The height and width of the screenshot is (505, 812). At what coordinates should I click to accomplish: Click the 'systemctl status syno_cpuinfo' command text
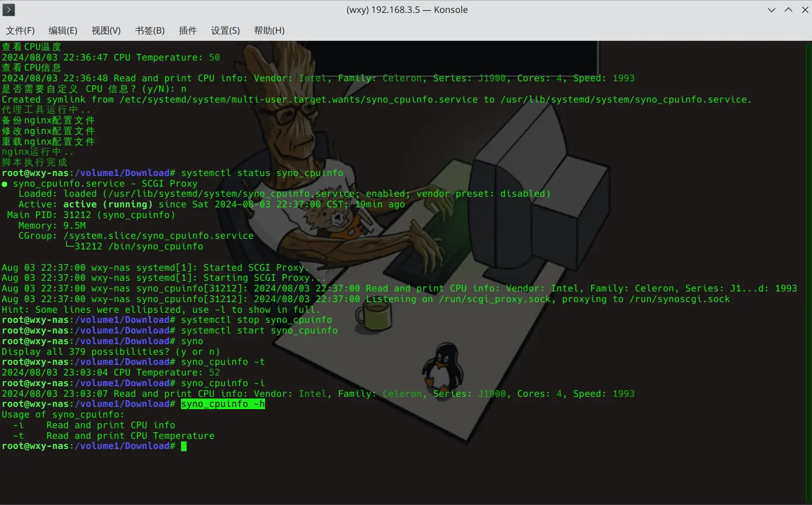pyautogui.click(x=262, y=173)
